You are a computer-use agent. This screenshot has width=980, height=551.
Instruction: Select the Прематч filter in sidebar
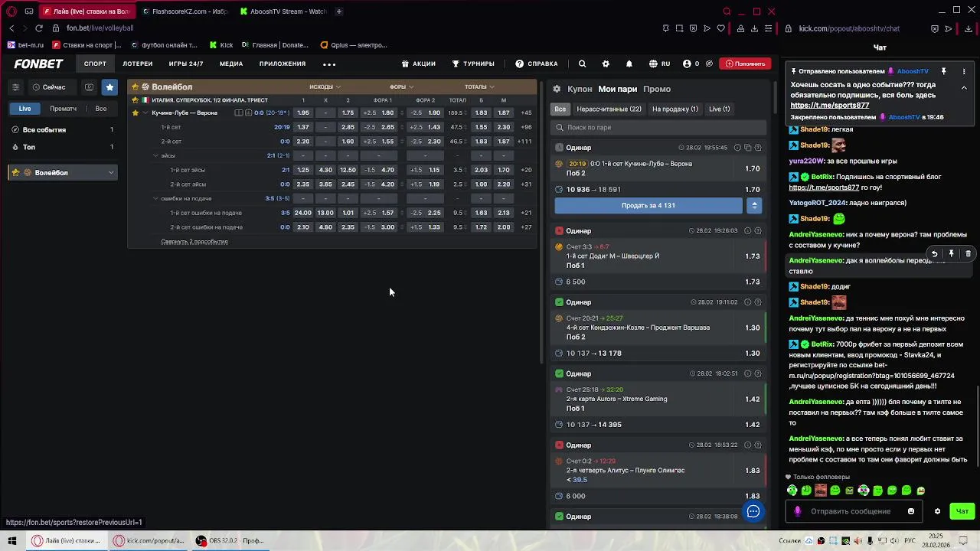click(64, 109)
